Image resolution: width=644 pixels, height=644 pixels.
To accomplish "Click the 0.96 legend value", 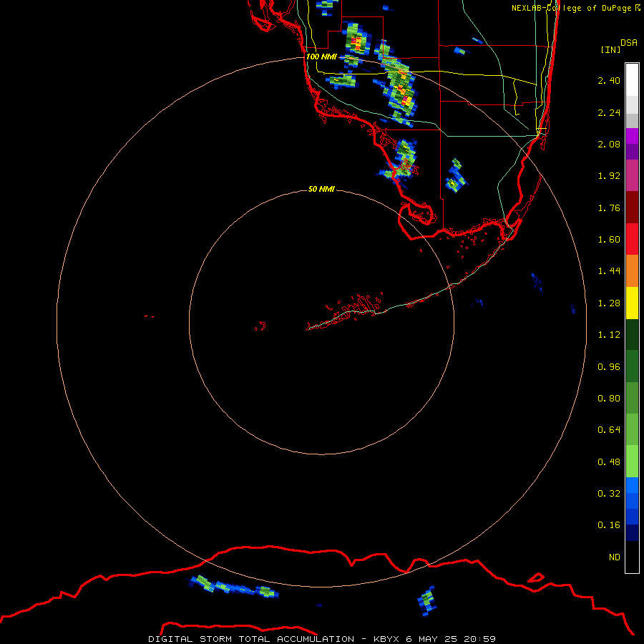I will point(609,367).
